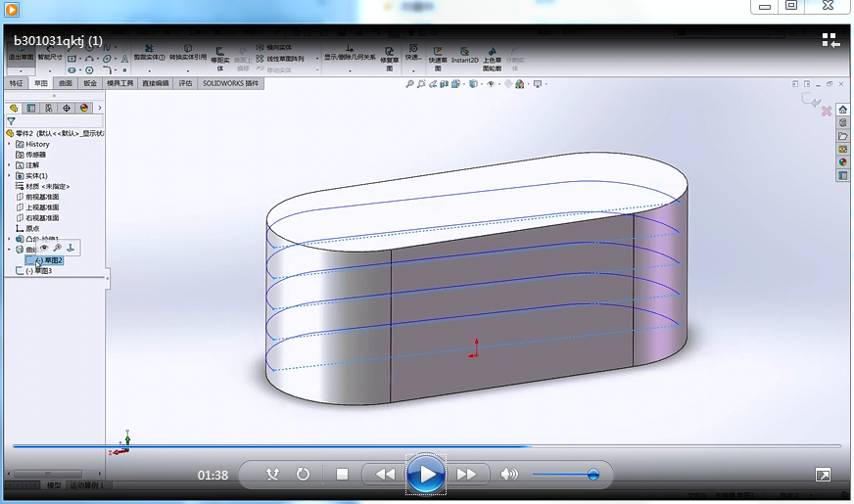Viewport: 854px width, 504px height.
Task: Click the volume slider handle
Action: coord(593,475)
